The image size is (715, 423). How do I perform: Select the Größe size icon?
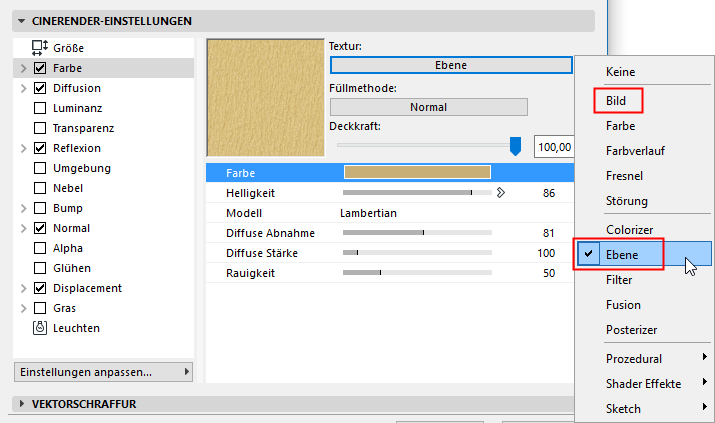[x=40, y=47]
